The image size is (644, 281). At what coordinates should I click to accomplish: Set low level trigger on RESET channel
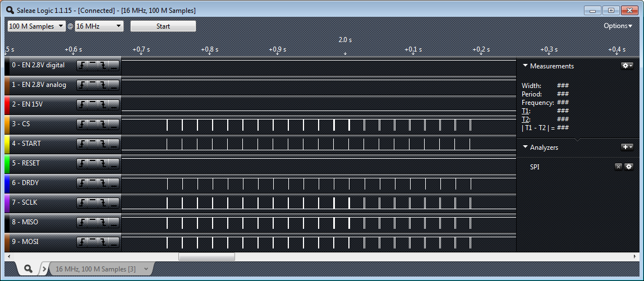(114, 163)
